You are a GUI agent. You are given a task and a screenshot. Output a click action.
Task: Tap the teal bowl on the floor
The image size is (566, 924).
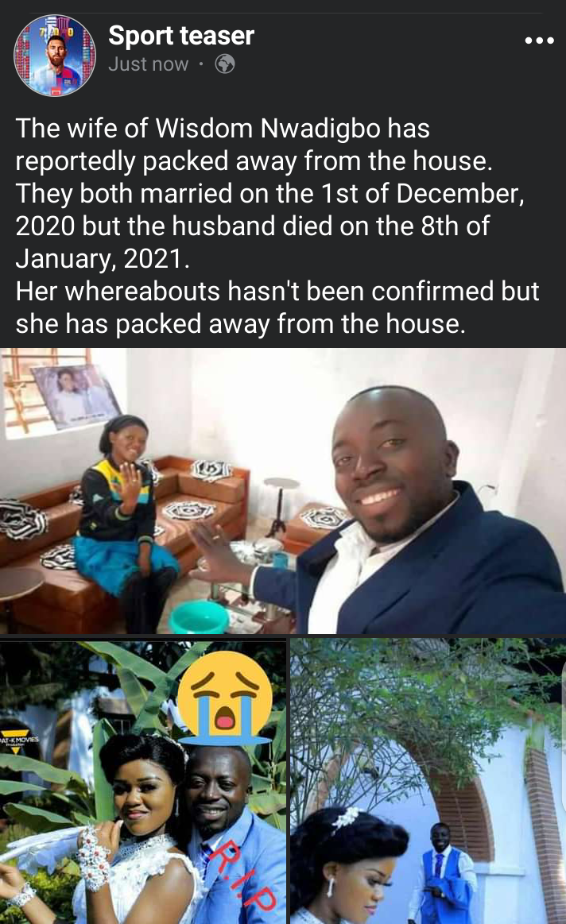point(199,617)
